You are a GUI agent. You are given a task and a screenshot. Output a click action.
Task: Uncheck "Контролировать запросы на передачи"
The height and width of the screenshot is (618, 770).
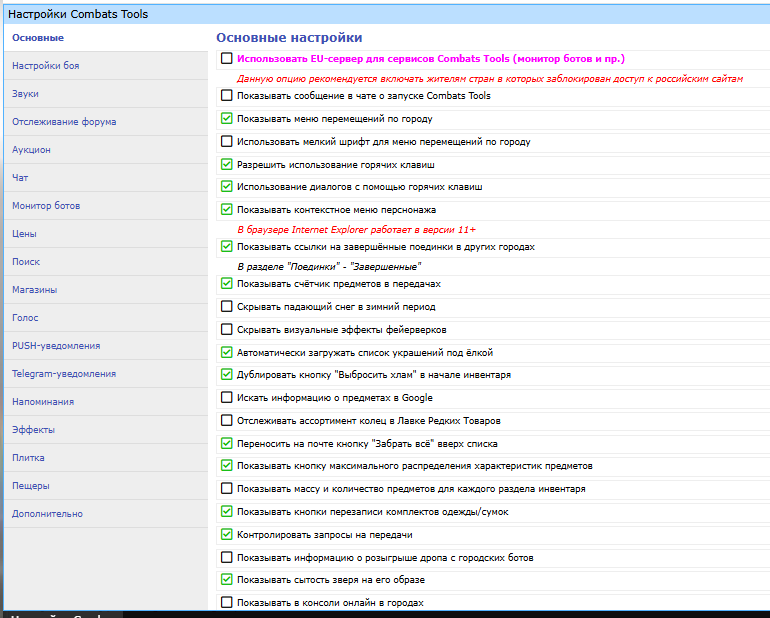pyautogui.click(x=226, y=535)
